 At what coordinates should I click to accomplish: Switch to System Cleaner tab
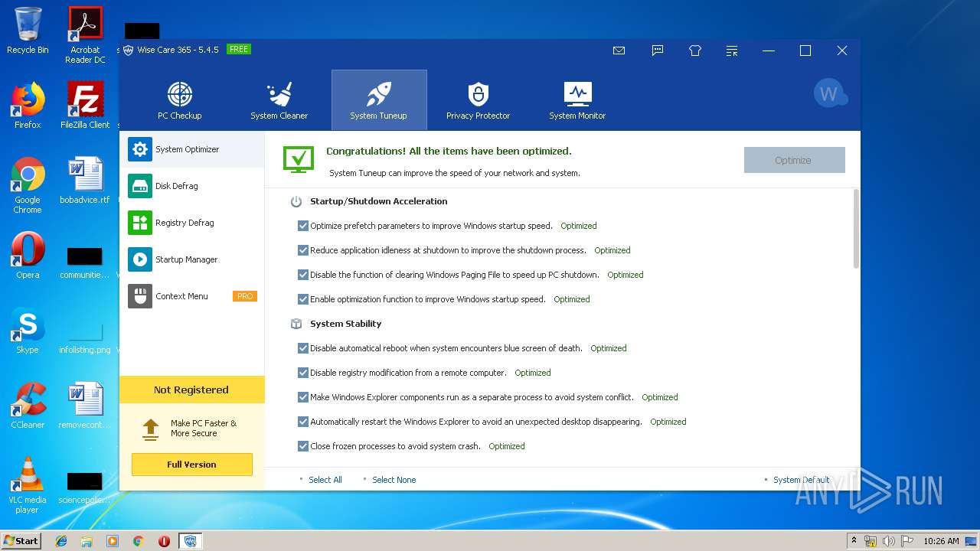click(279, 100)
